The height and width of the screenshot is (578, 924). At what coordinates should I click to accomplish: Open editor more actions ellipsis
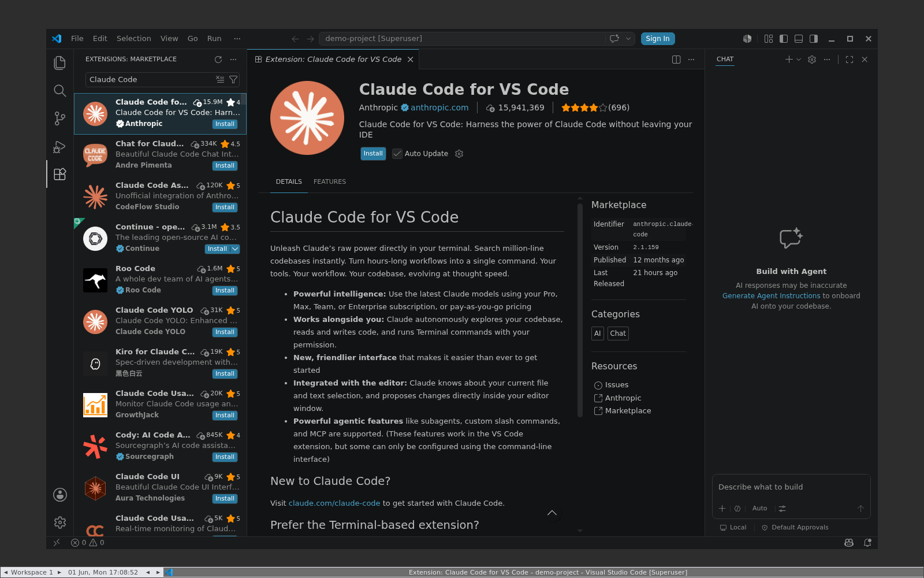[691, 60]
